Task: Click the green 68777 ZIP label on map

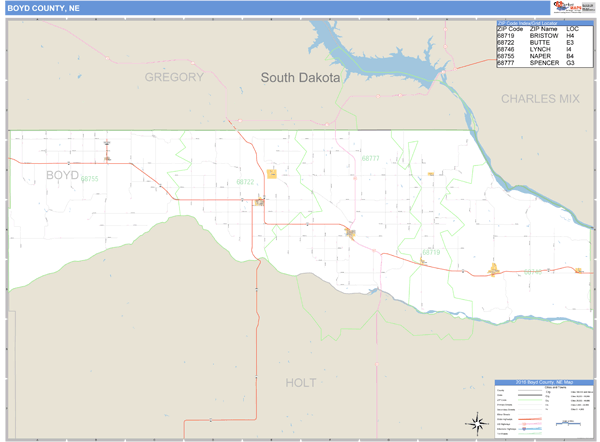Action: pos(370,158)
